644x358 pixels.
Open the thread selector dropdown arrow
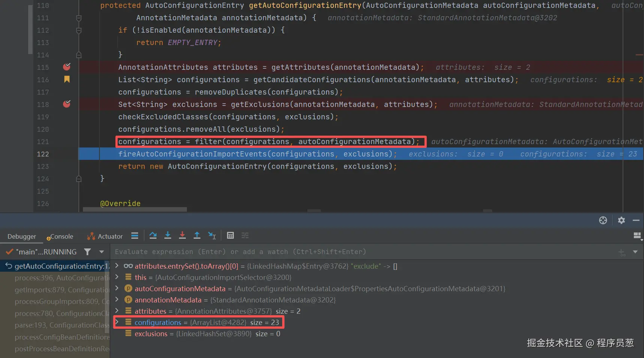(101, 252)
